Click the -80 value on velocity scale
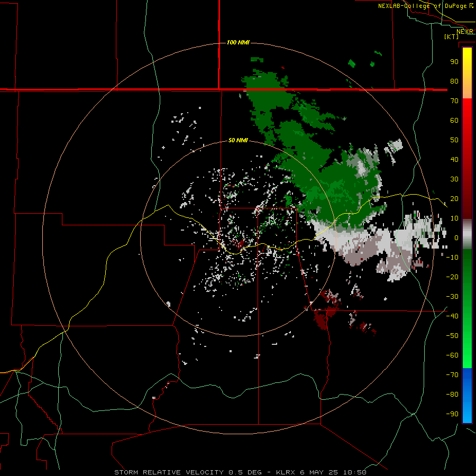The width and height of the screenshot is (476, 476). (x=452, y=395)
